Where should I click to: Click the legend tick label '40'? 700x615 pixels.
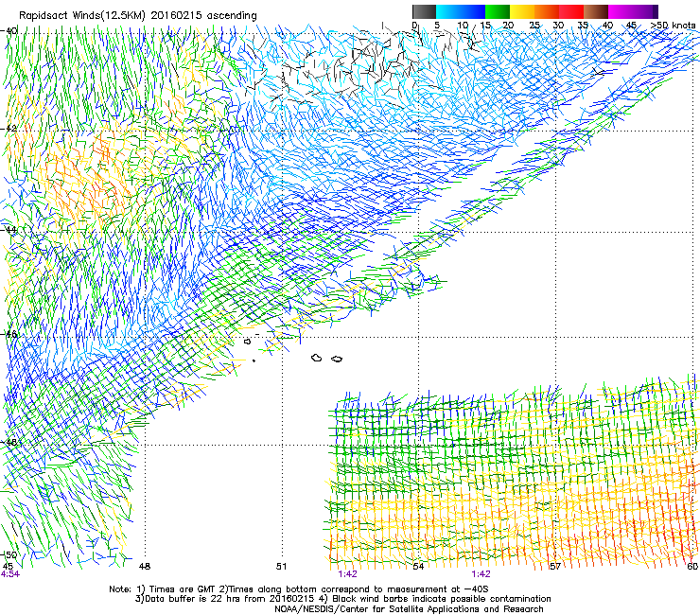(607, 26)
